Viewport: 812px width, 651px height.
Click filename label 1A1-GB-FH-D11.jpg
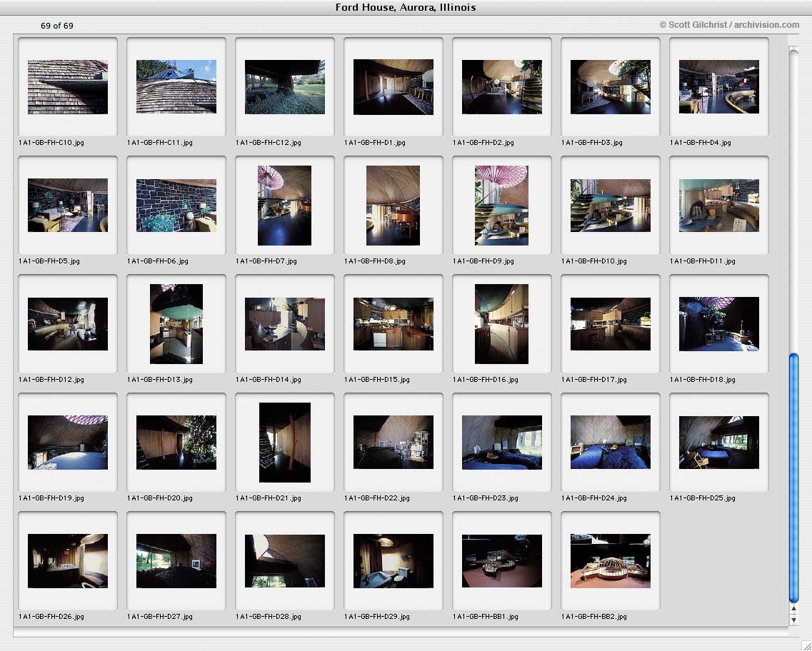point(702,261)
